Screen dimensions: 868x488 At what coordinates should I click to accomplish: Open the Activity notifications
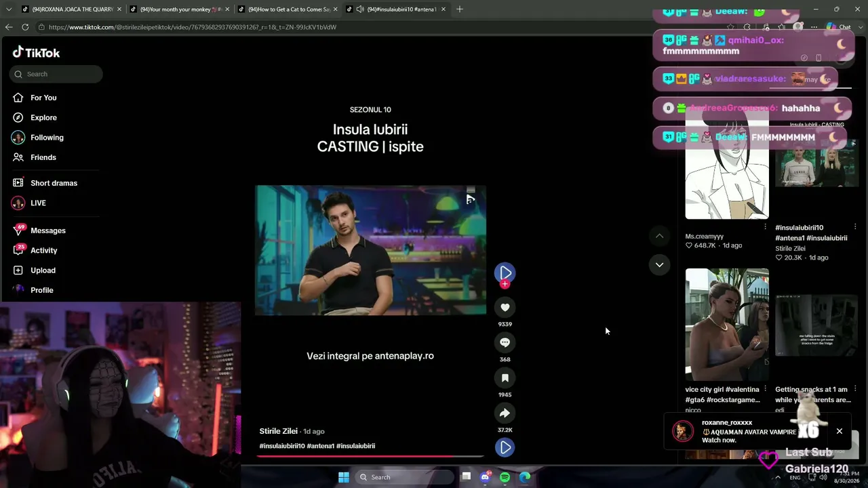click(x=43, y=250)
